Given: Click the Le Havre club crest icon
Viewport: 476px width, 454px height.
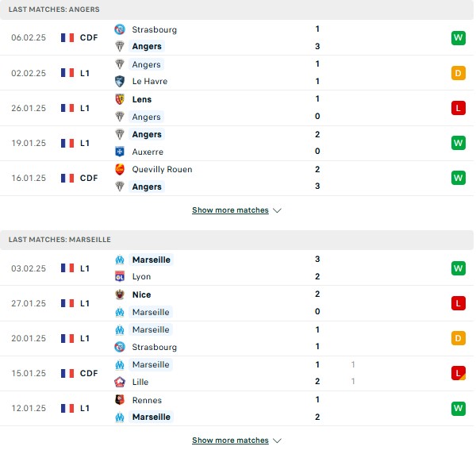Looking at the screenshot, I should click(120, 82).
